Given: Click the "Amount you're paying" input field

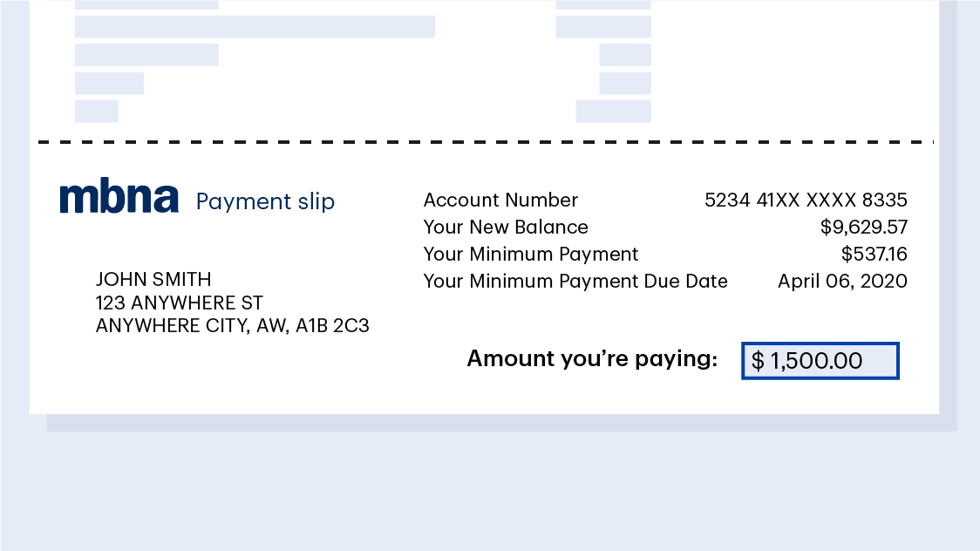Looking at the screenshot, I should [x=820, y=361].
